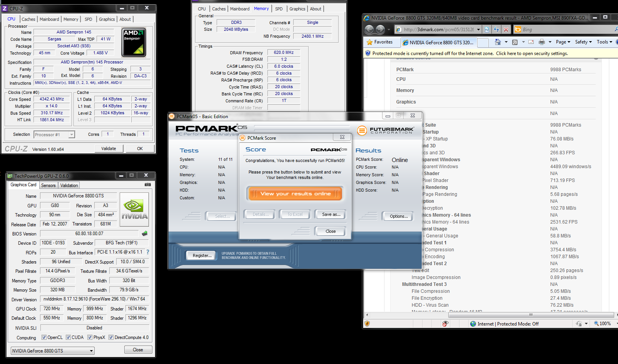Click the Close button in GPU-Z

coord(138,350)
